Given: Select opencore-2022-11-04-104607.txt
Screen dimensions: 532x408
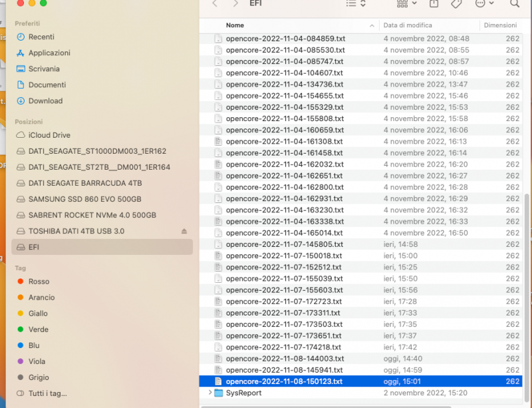Looking at the screenshot, I should coord(360,73).
